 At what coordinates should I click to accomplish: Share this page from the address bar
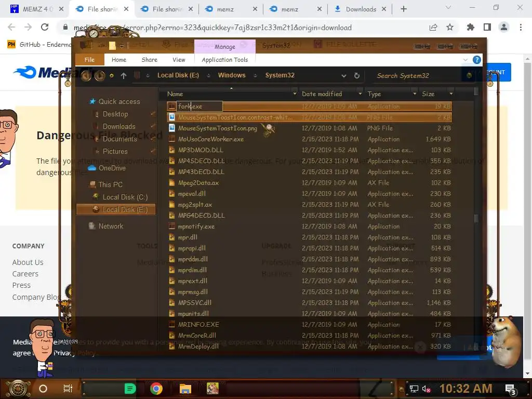click(433, 28)
